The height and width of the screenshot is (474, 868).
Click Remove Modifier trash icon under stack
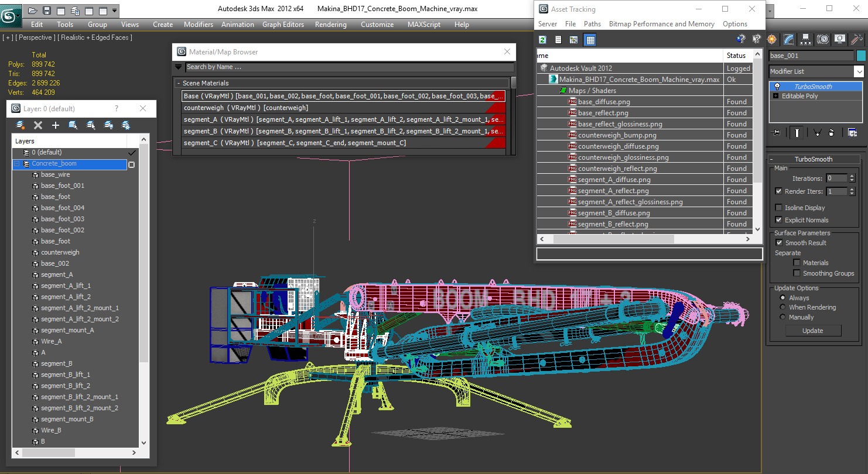[832, 133]
